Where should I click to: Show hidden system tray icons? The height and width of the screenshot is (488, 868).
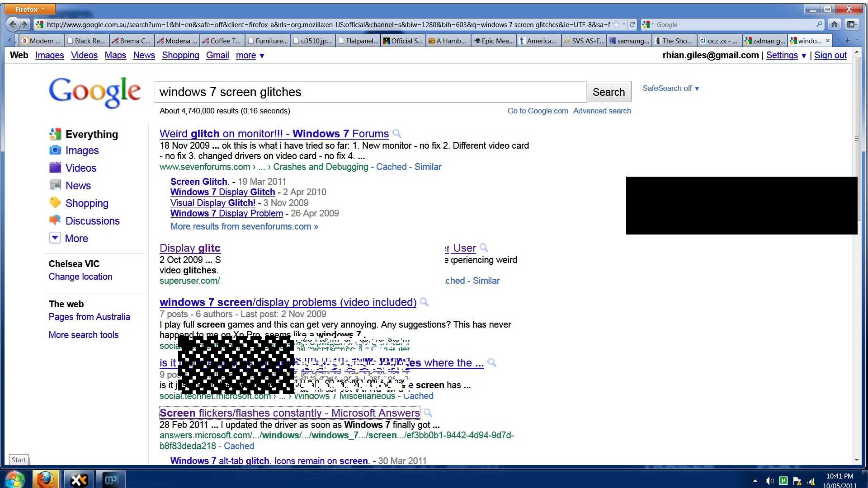click(755, 481)
